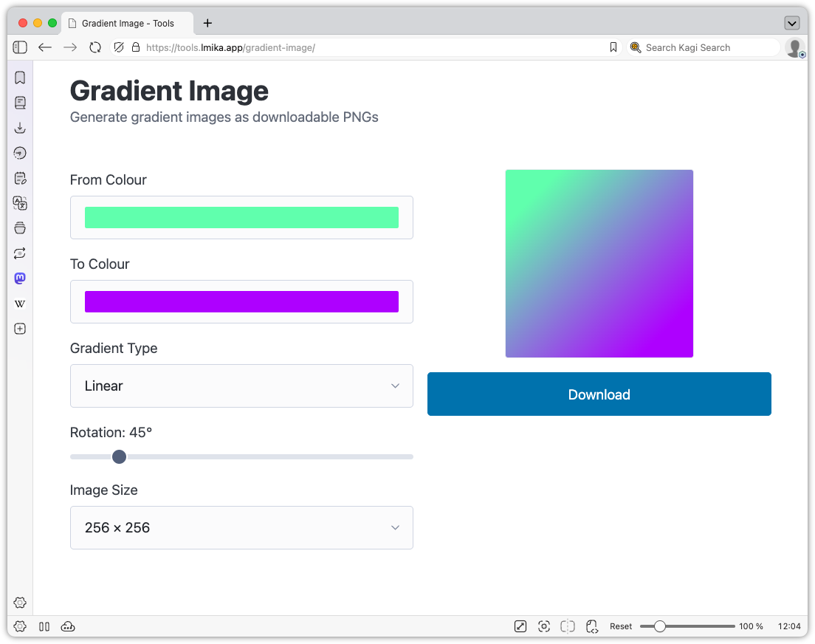Reload the current page
Viewport: 815px width, 644px height.
(x=95, y=47)
